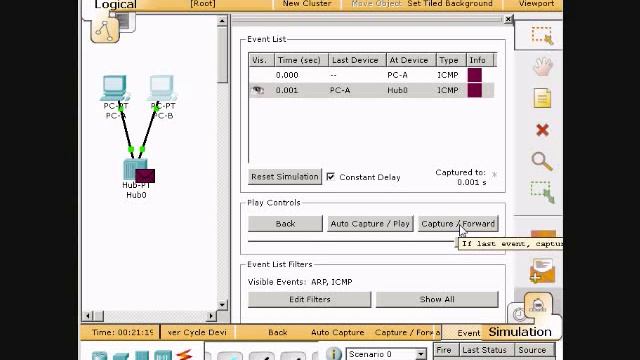Image resolution: width=640 pixels, height=360 pixels.
Task: Click Set Tiled Background
Action: (x=450, y=4)
